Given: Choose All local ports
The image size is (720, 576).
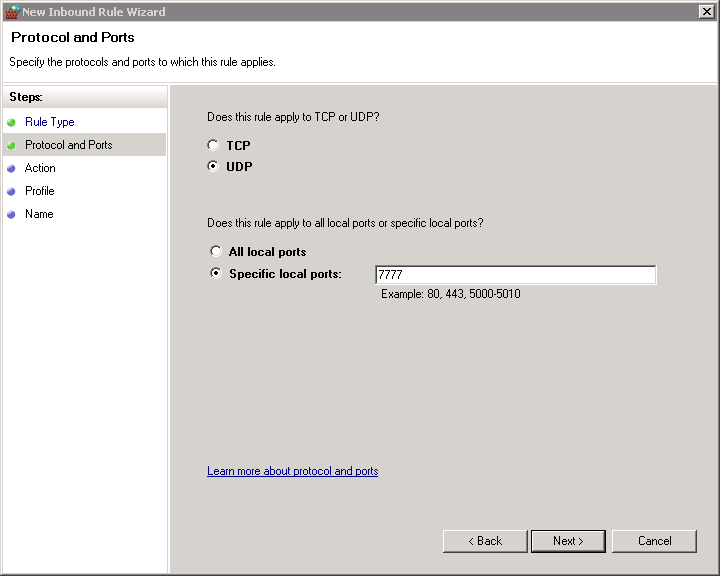Looking at the screenshot, I should pos(216,252).
